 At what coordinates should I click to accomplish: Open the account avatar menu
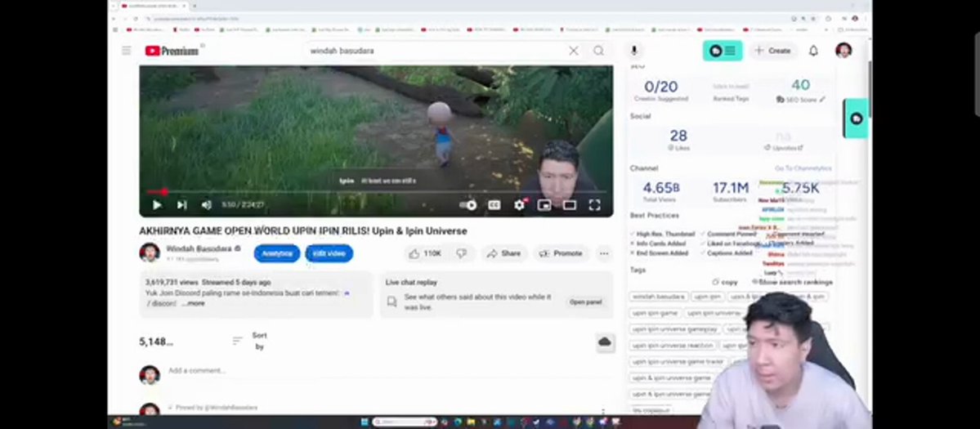click(x=844, y=51)
